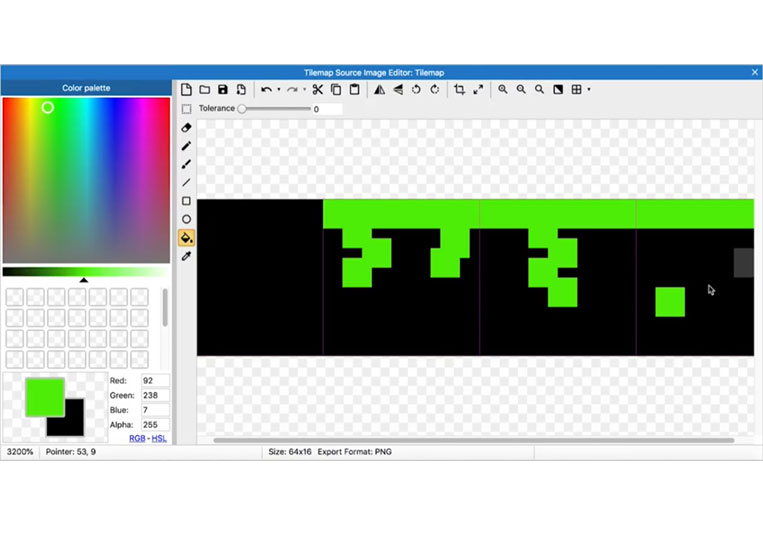Select the Ellipse shape tool
763x541 pixels.
pyautogui.click(x=186, y=219)
